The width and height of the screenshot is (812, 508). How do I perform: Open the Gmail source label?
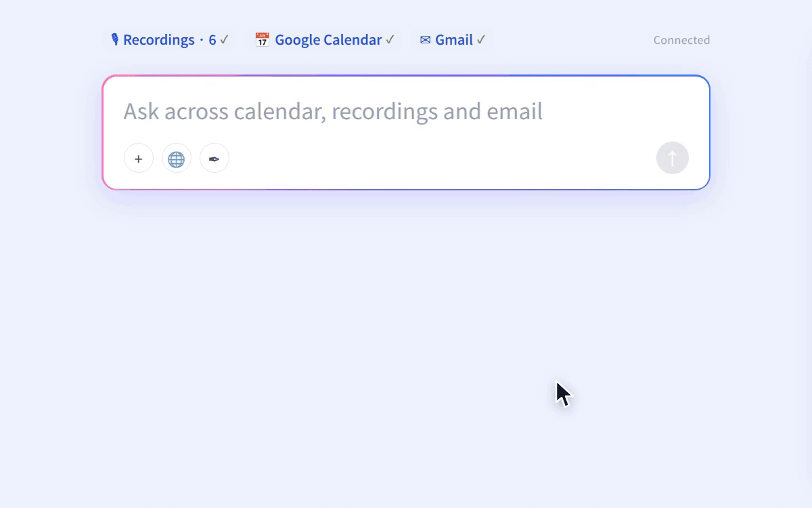pos(454,40)
